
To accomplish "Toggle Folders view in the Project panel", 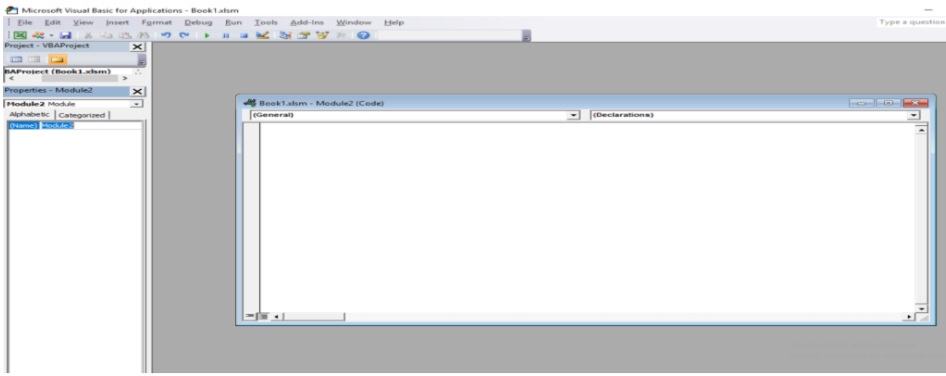I will click(57, 59).
